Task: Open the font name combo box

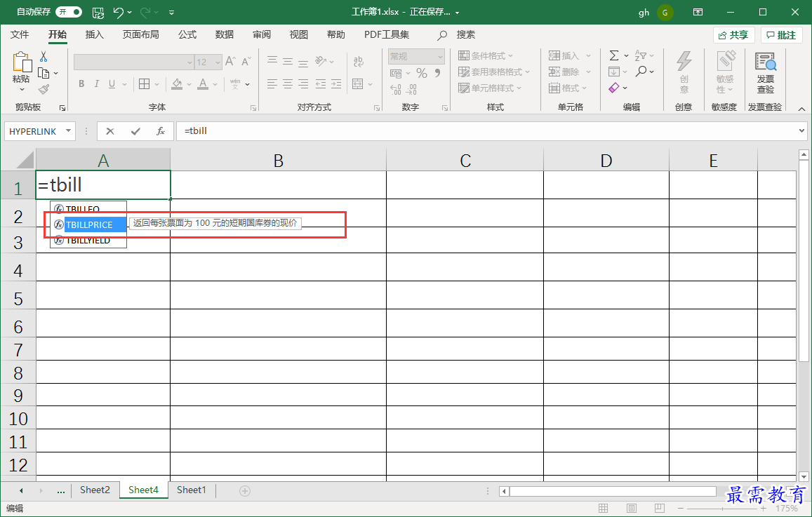Action: [x=133, y=62]
